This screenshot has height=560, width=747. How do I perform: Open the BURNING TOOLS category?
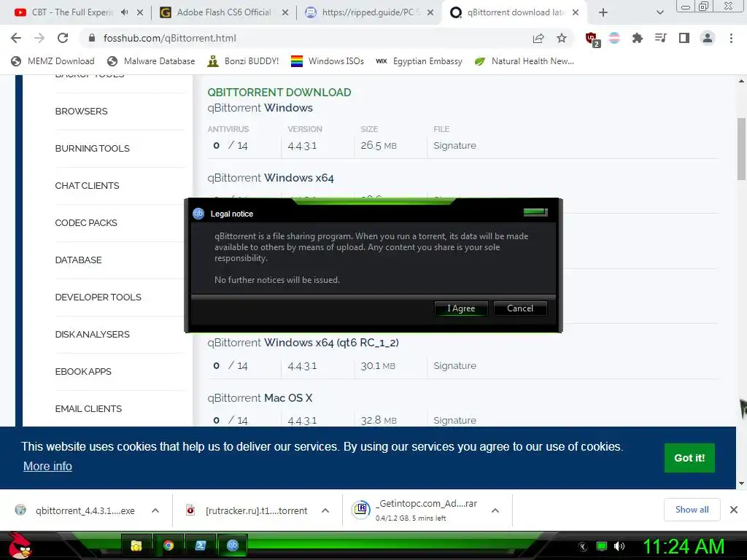(x=92, y=148)
